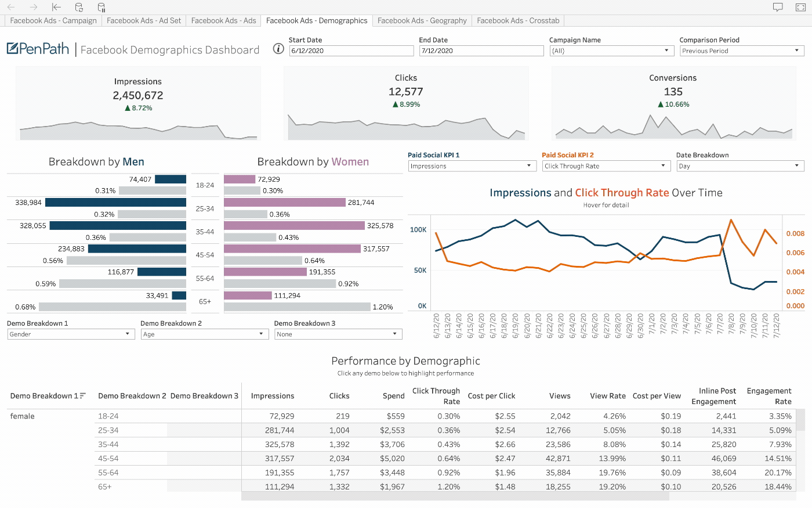812x508 pixels.
Task: Click the refresh data icon
Action: [x=79, y=7]
